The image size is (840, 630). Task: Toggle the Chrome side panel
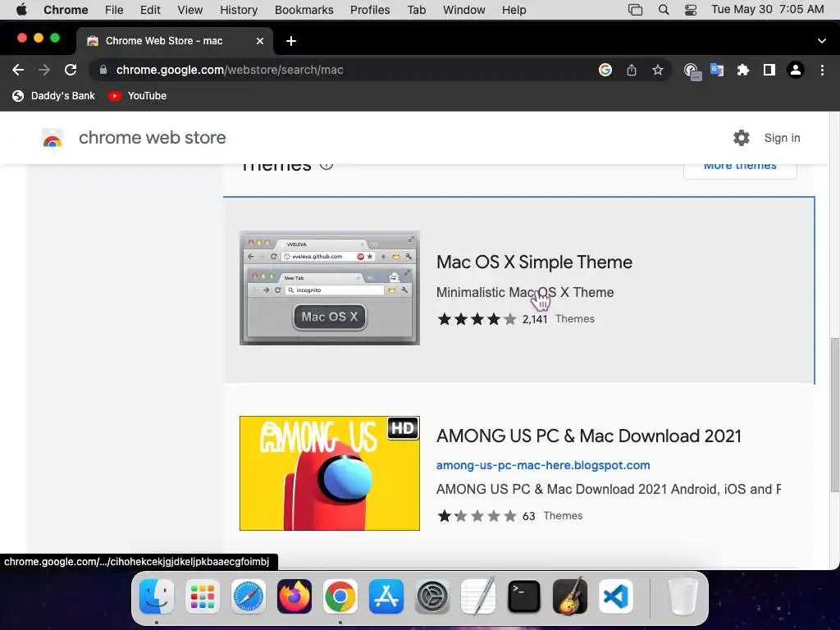pos(769,70)
